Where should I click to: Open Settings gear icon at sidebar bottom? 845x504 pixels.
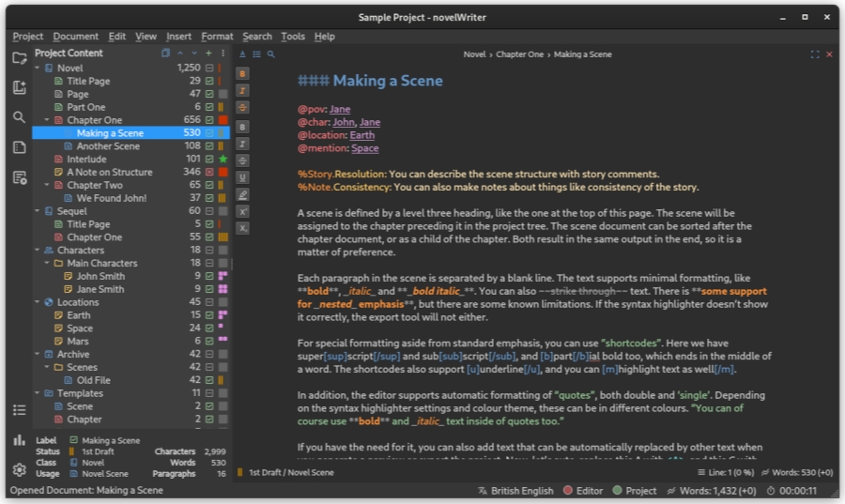[x=20, y=469]
